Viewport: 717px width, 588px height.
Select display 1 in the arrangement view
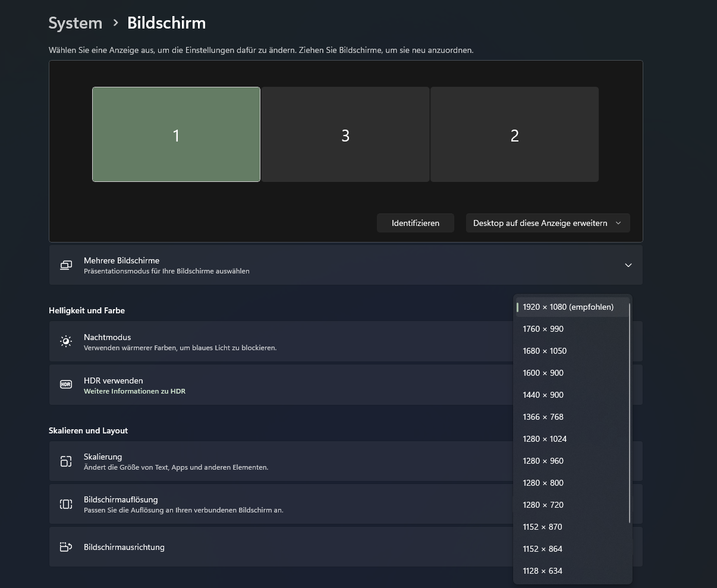tap(176, 134)
